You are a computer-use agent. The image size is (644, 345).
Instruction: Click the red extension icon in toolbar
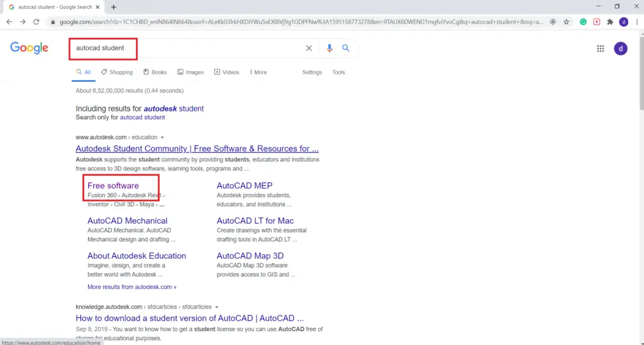click(596, 22)
